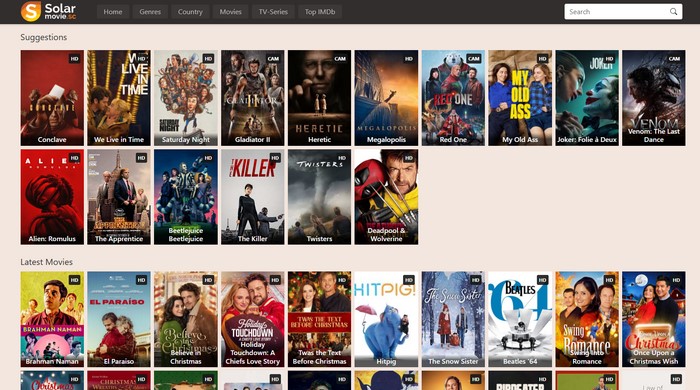This screenshot has height=390, width=700.
Task: Open the Beatles '64 movie thumbnail
Action: (x=520, y=319)
